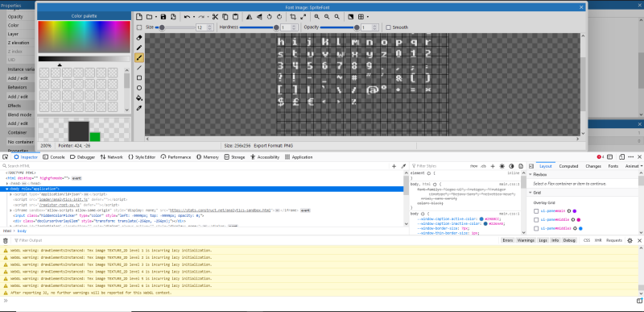Open the Network tab

tap(112, 157)
